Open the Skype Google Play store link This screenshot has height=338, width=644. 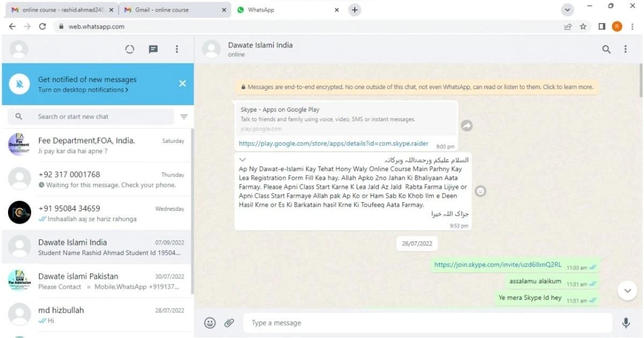pyautogui.click(x=333, y=144)
